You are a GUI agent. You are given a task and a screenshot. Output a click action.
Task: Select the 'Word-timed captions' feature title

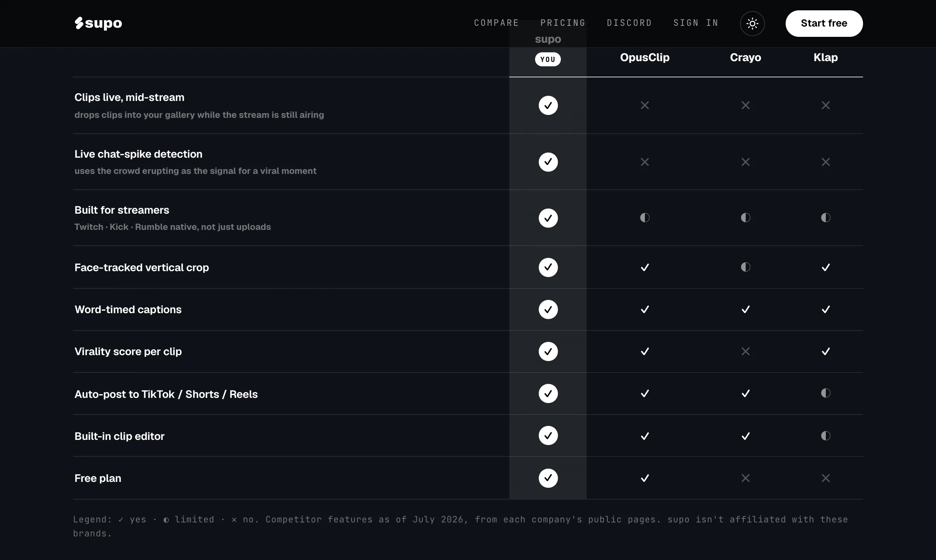coord(128,309)
